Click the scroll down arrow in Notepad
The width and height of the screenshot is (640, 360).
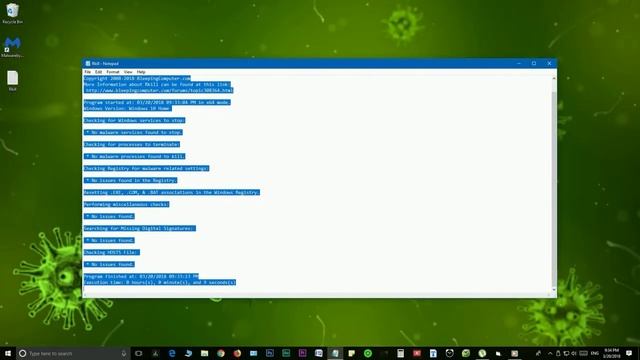553,289
